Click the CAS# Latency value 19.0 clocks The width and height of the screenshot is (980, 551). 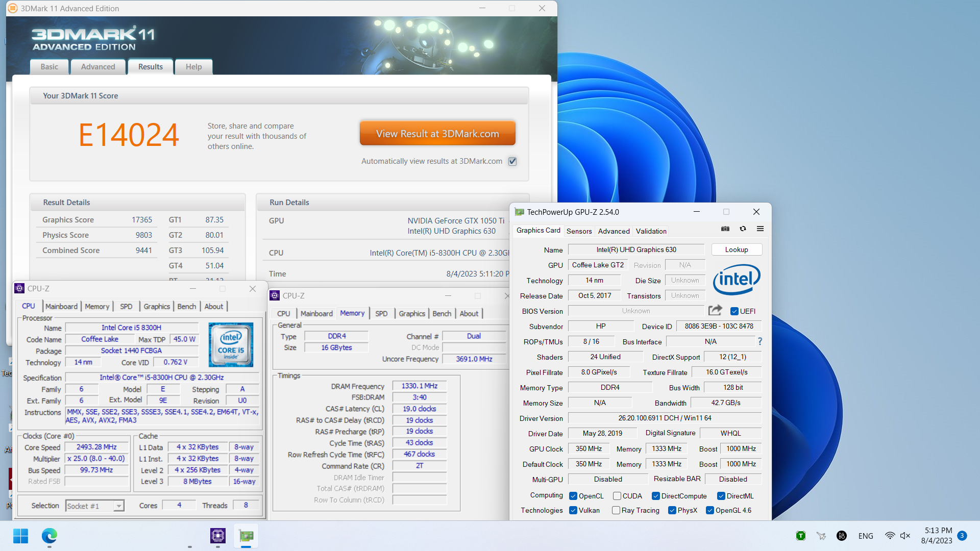pos(420,409)
